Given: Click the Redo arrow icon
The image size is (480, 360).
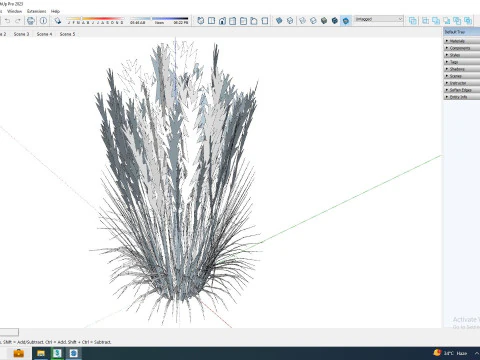Looking at the screenshot, I should click(x=18, y=21).
